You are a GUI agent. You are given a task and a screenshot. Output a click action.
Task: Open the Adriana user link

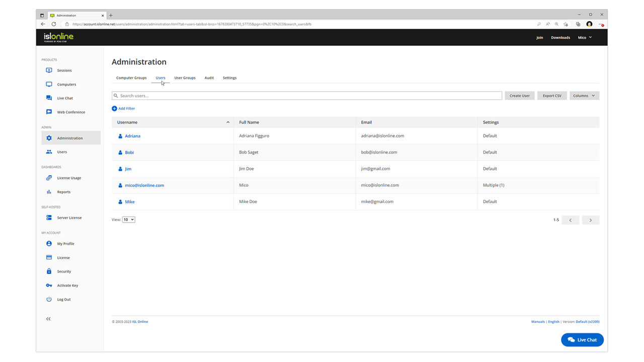pyautogui.click(x=132, y=136)
